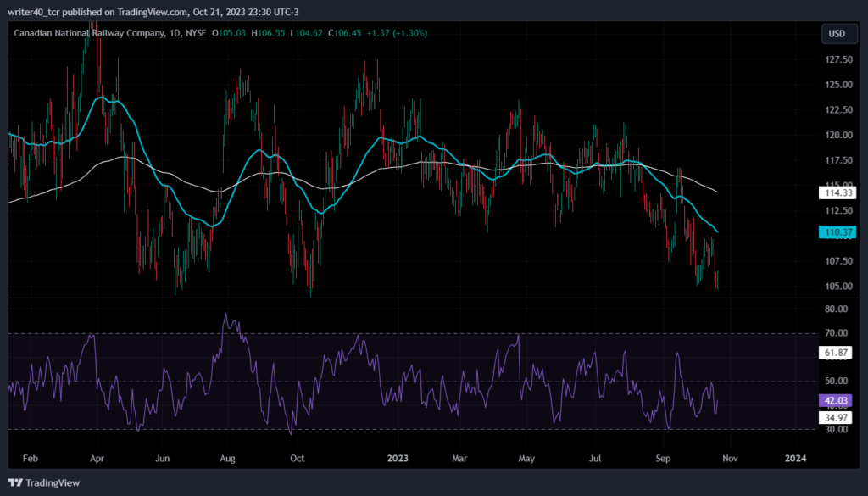Click the low value L104.62
The image size is (868, 496).
306,33
